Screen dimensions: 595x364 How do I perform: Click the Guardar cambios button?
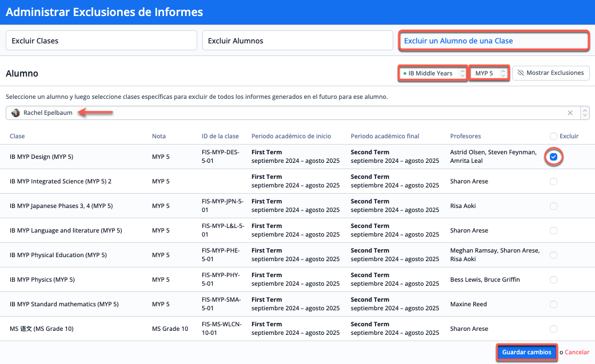(526, 353)
